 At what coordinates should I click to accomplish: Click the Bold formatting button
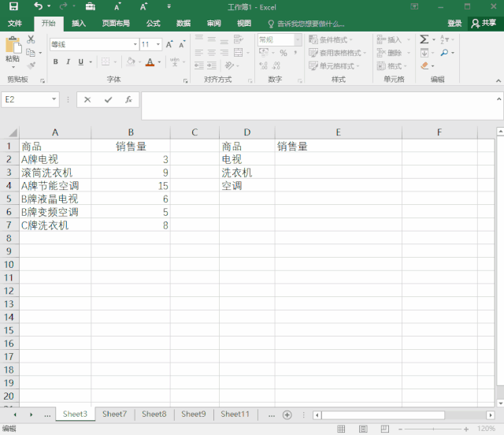pos(56,61)
